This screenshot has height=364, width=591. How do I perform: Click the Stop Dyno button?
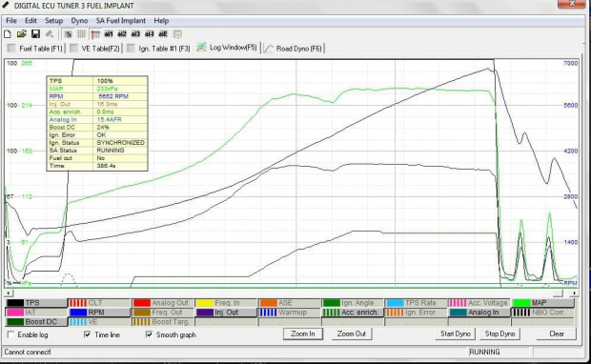coord(499,334)
